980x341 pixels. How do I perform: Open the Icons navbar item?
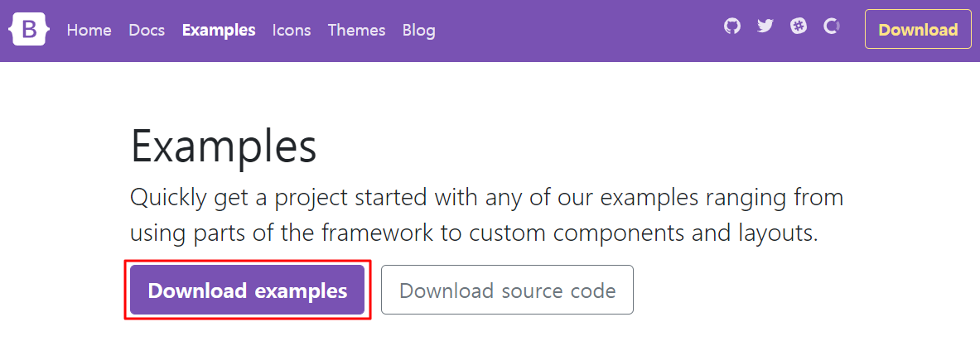pyautogui.click(x=292, y=31)
